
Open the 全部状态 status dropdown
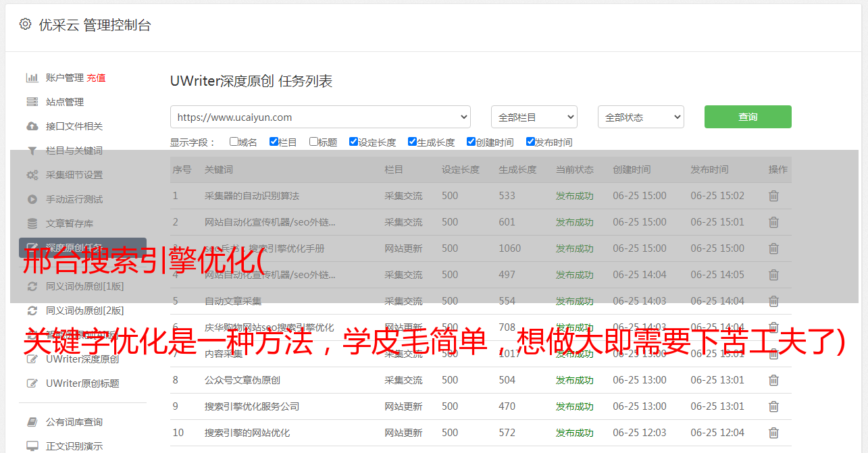pos(640,117)
